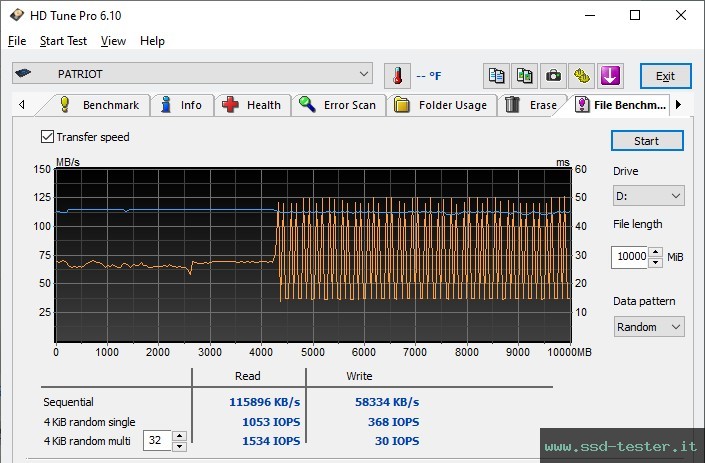The width and height of the screenshot is (705, 463).
Task: Save screenshot with the camera icon
Action: tap(553, 76)
